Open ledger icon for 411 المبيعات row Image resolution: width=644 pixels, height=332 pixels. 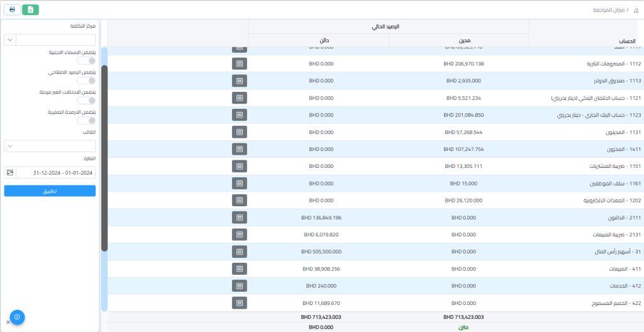(x=239, y=268)
